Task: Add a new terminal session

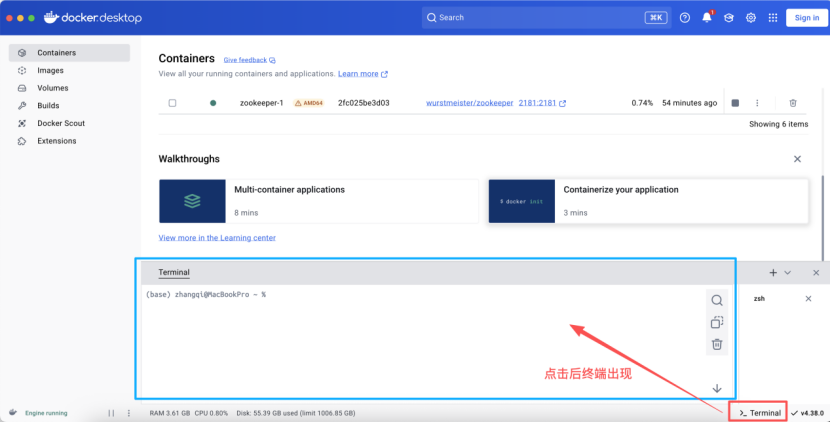Action: click(773, 273)
